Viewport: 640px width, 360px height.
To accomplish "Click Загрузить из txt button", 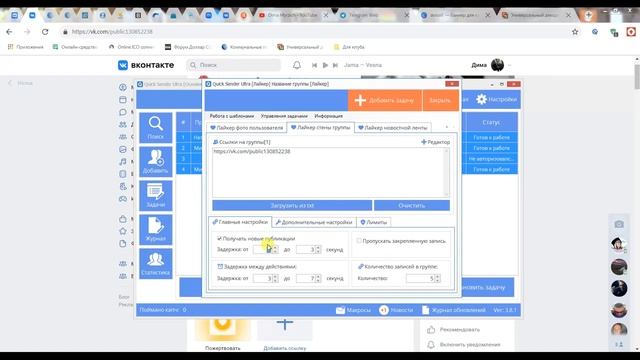I will [292, 205].
